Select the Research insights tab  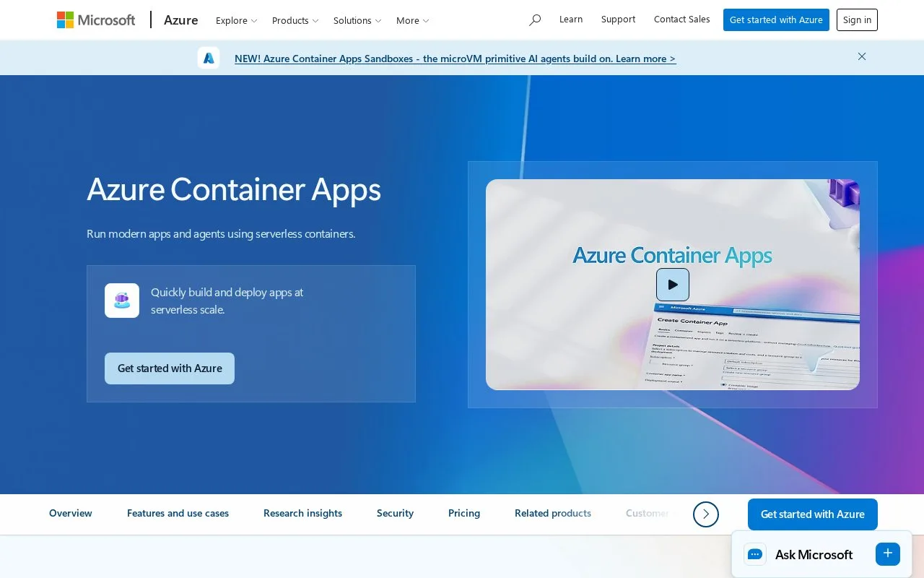[x=302, y=513]
